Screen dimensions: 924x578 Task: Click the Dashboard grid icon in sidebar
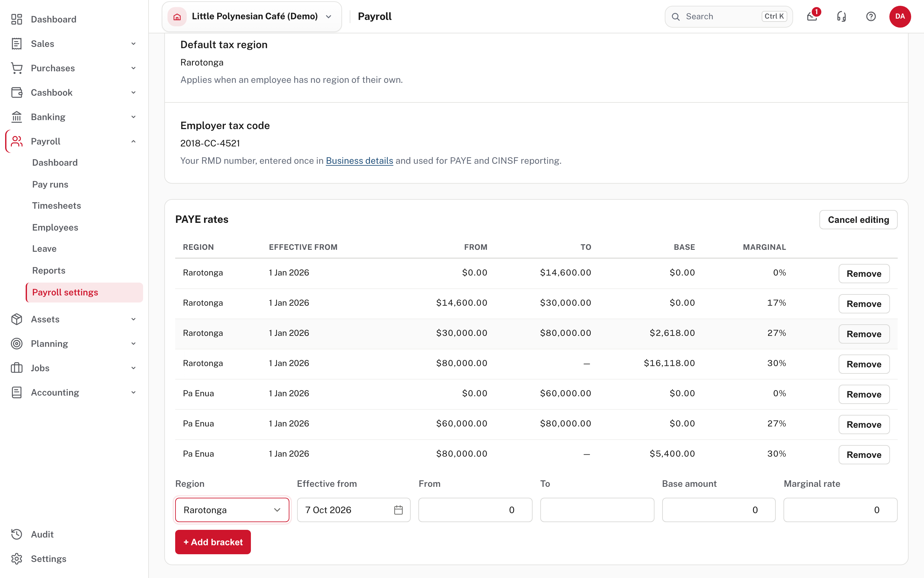[16, 19]
